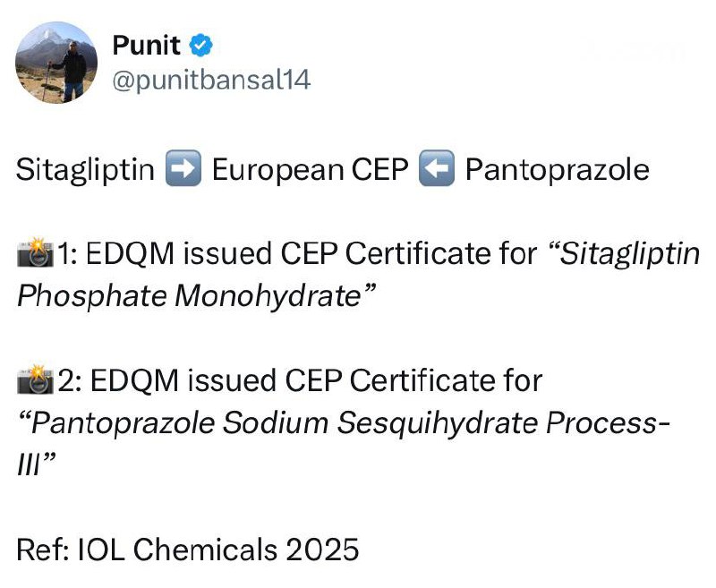
Task: Open the @punitbansal14 handle link
Action: 211,80
